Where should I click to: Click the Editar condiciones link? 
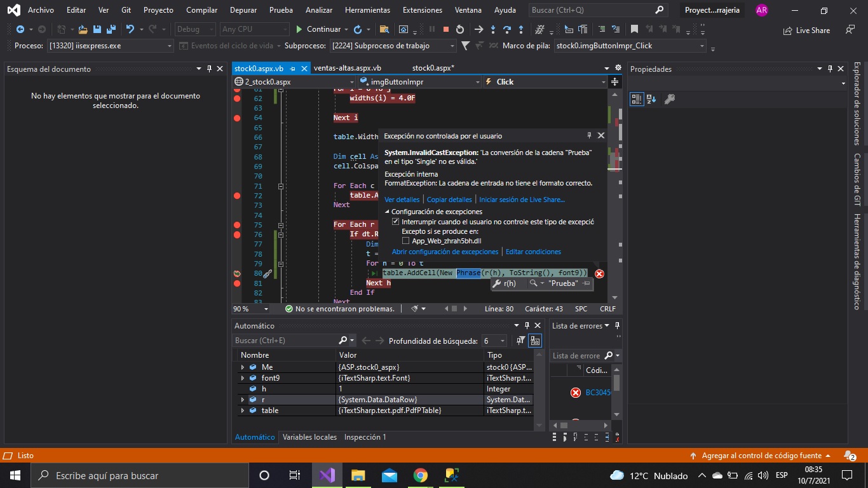click(533, 252)
